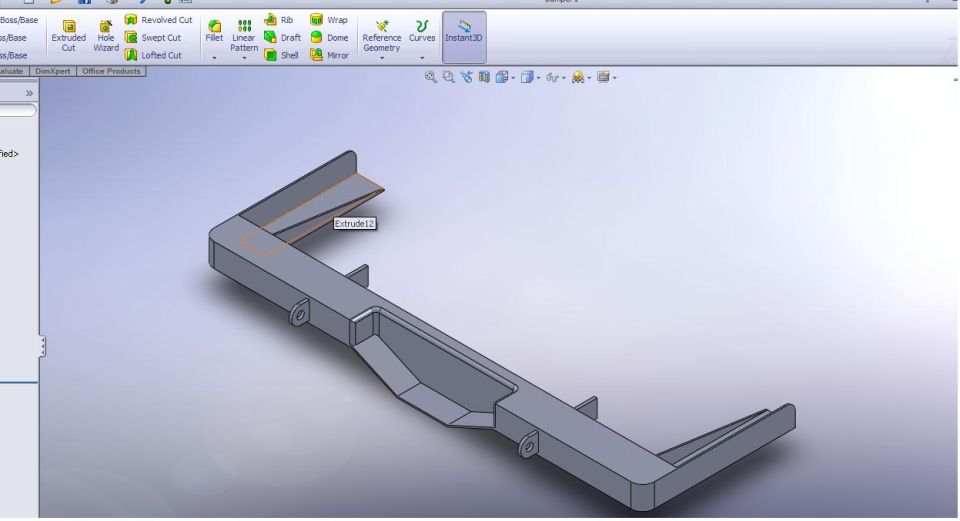The width and height of the screenshot is (960, 521).
Task: Select the Dome feature
Action: [x=329, y=37]
